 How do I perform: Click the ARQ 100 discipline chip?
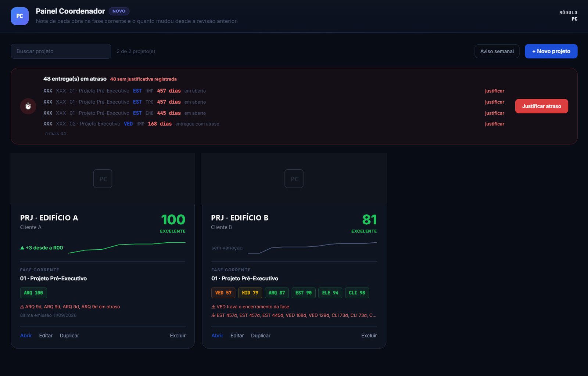tap(33, 293)
